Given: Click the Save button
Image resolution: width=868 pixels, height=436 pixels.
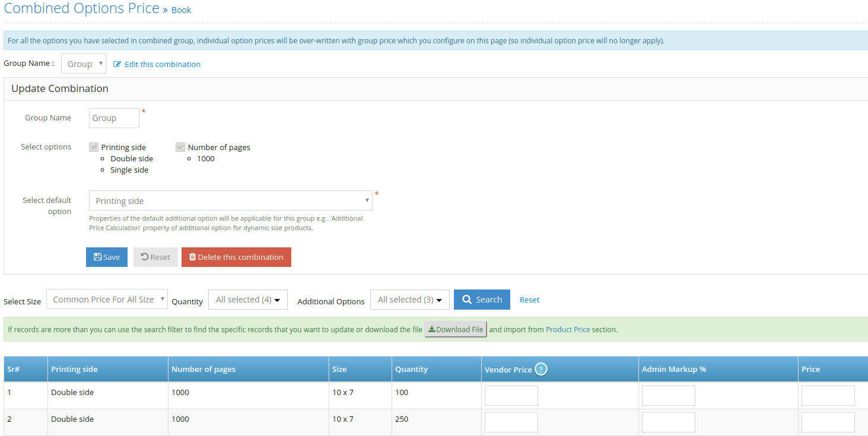Looking at the screenshot, I should tap(107, 257).
